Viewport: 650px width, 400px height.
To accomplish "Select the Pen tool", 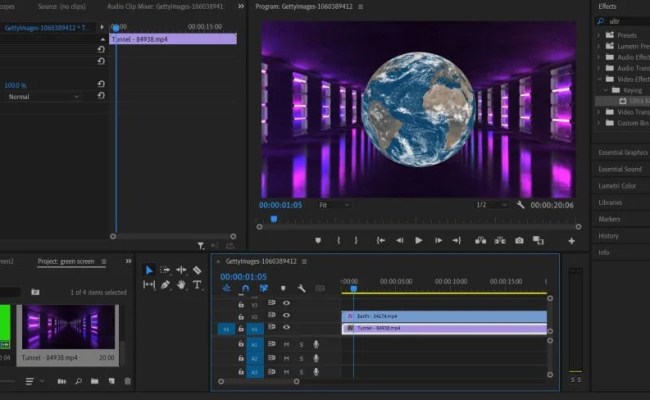I will pyautogui.click(x=165, y=285).
